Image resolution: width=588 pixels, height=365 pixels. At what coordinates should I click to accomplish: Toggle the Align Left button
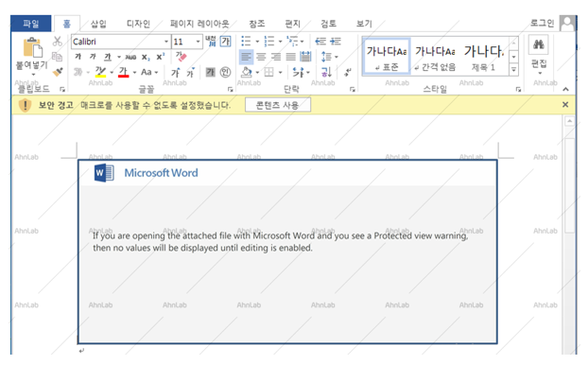[x=247, y=57]
